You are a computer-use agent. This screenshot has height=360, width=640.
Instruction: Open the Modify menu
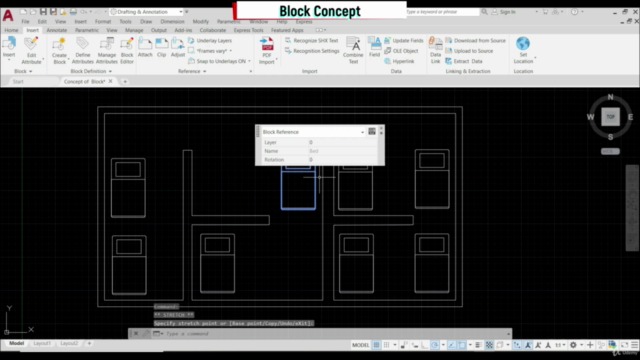[x=200, y=21]
